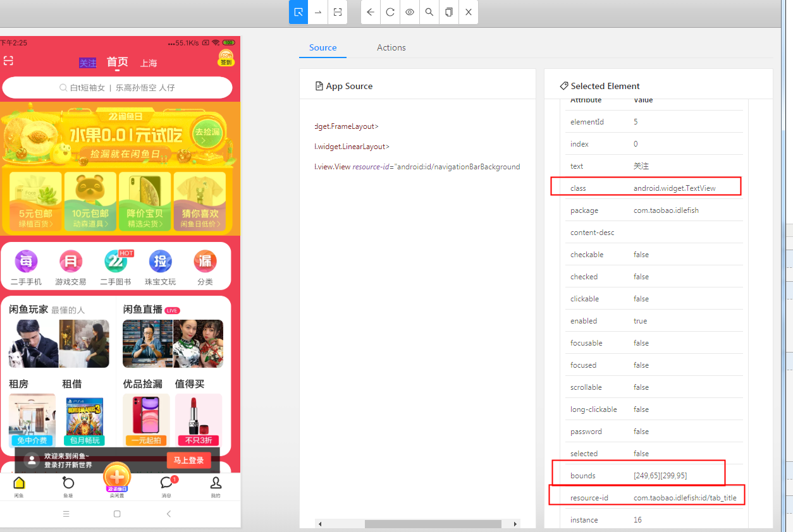
Task: Open the 租房 image card
Action: pos(32,420)
